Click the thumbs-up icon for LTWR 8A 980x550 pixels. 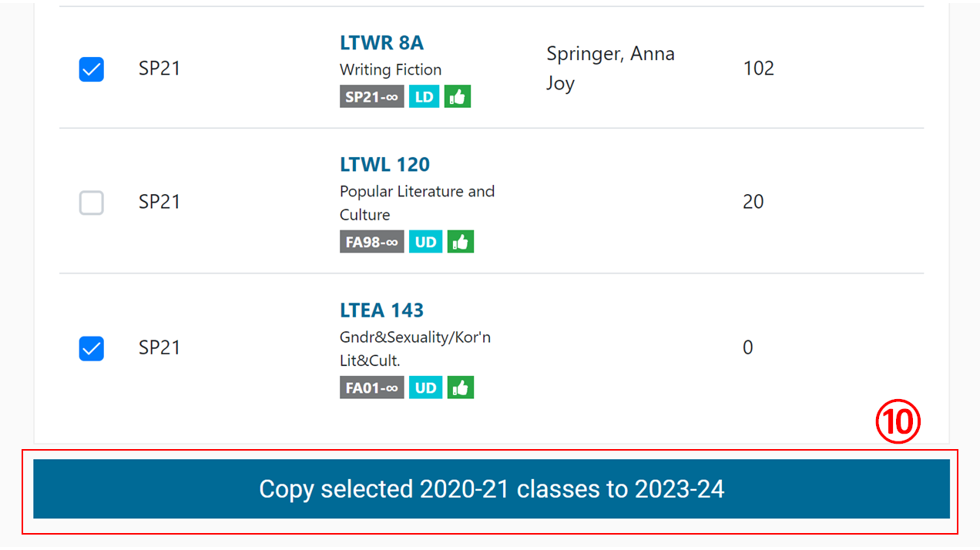[x=457, y=96]
